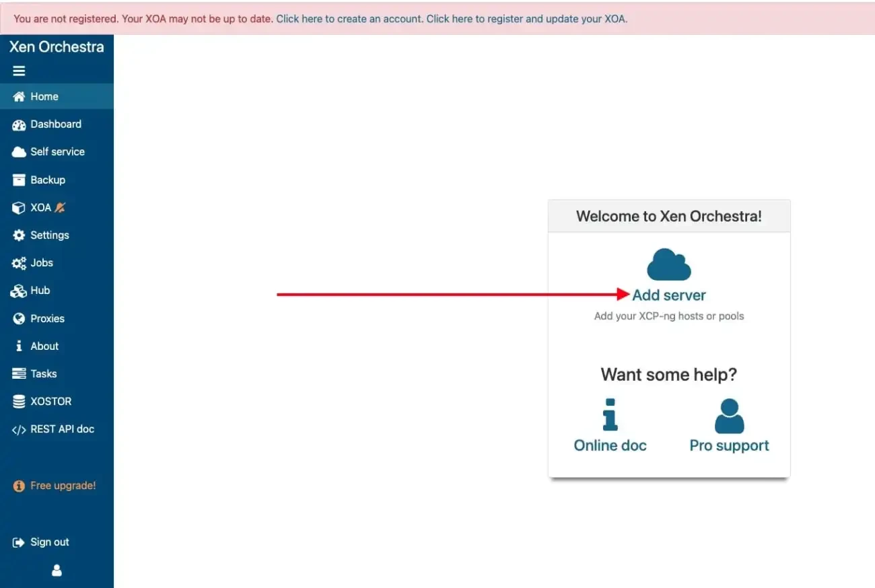Click the Hub cubes icon
This screenshot has height=588, width=875.
(19, 291)
